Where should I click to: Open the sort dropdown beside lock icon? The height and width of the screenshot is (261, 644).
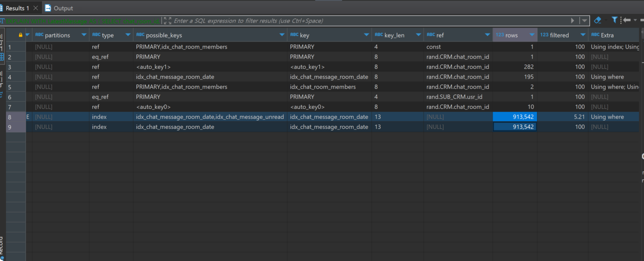click(27, 35)
